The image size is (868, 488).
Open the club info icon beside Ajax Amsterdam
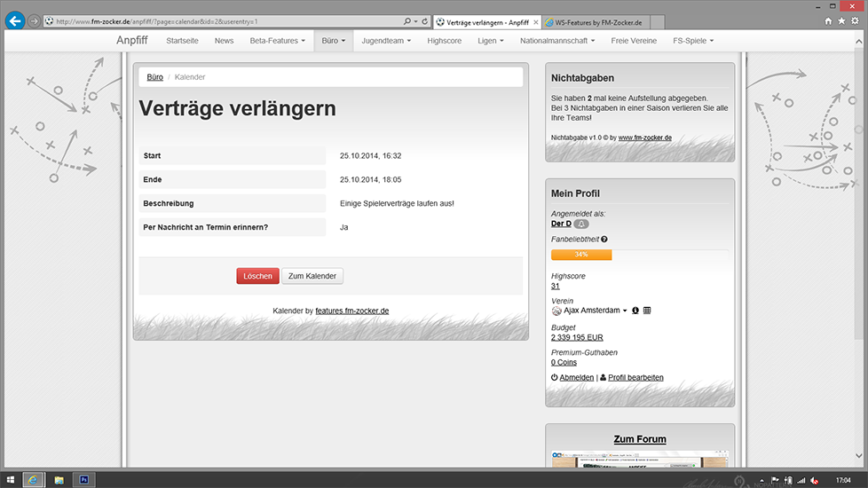tap(635, 311)
